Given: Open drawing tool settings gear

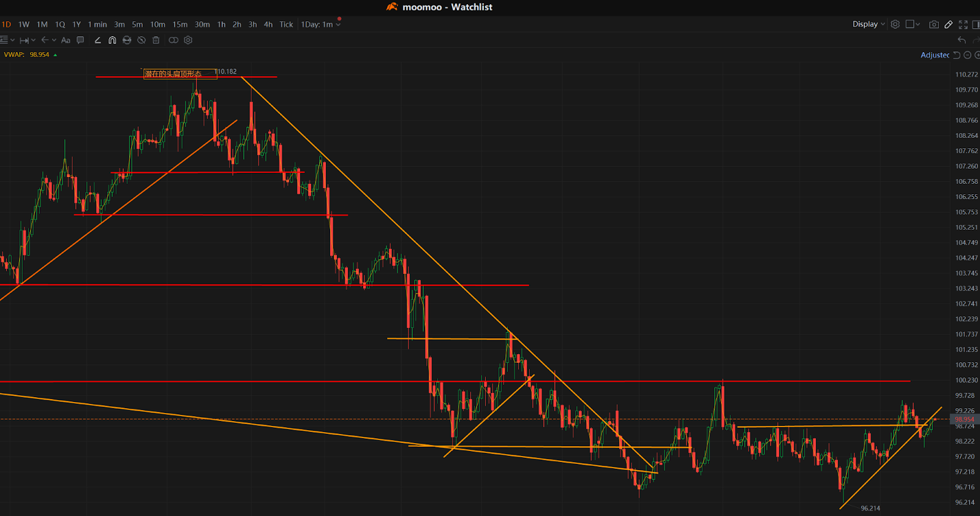Looking at the screenshot, I should pyautogui.click(x=188, y=40).
